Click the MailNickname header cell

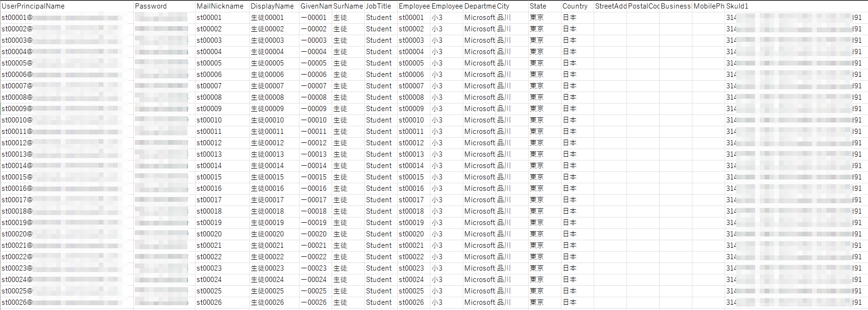point(222,6)
